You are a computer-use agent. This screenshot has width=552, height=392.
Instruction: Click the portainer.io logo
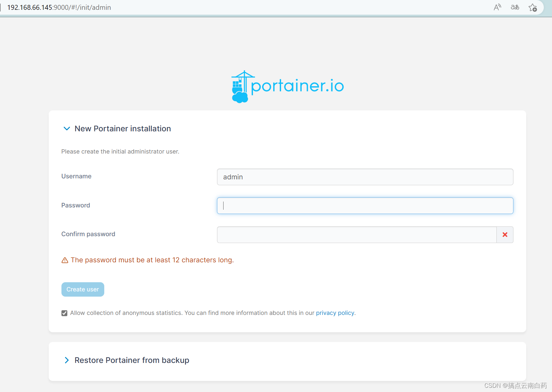pos(288,87)
